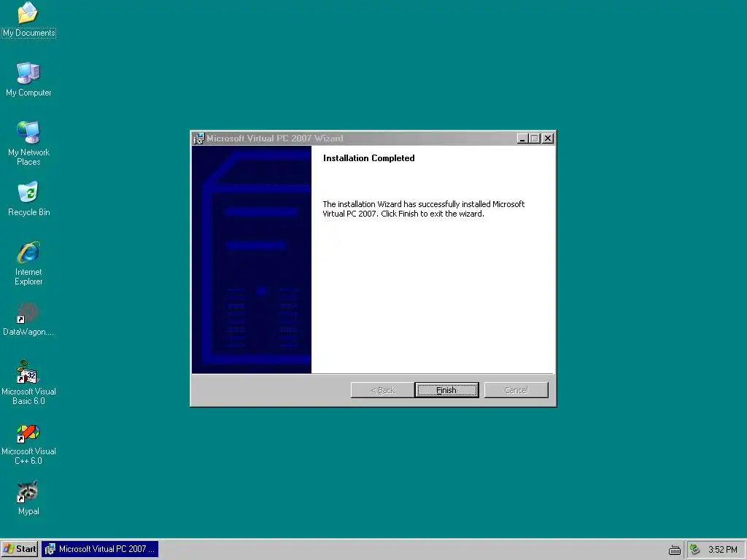Select the My Computer desktop icon
This screenshot has height=560, width=747.
[x=28, y=79]
